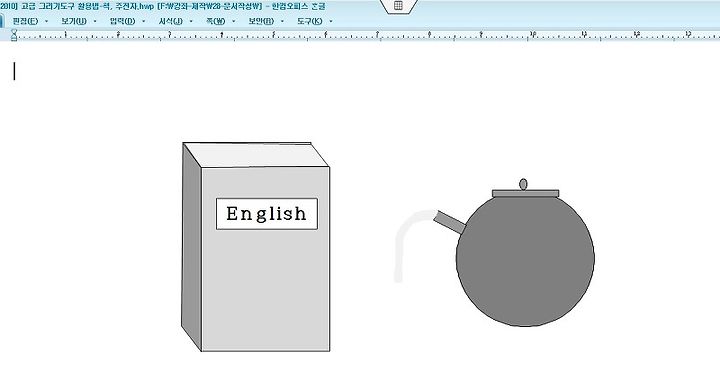Click the indent marker on the ruler

[14, 35]
